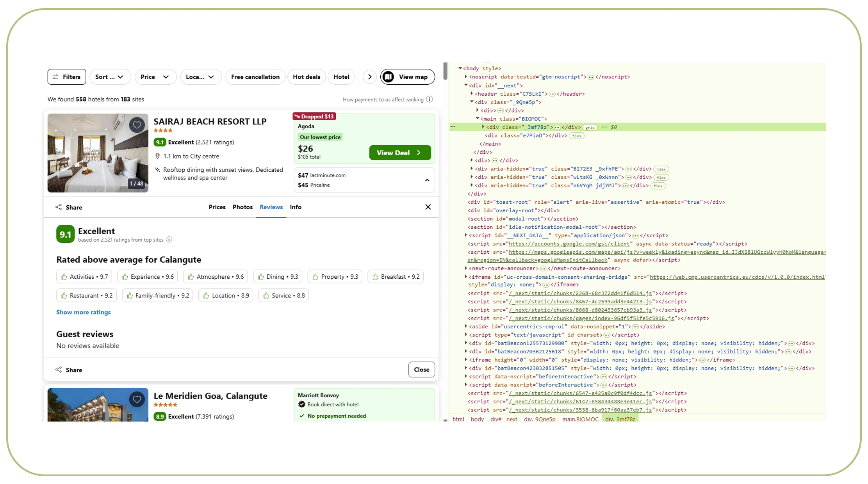Switch to the Info tab

click(296, 207)
